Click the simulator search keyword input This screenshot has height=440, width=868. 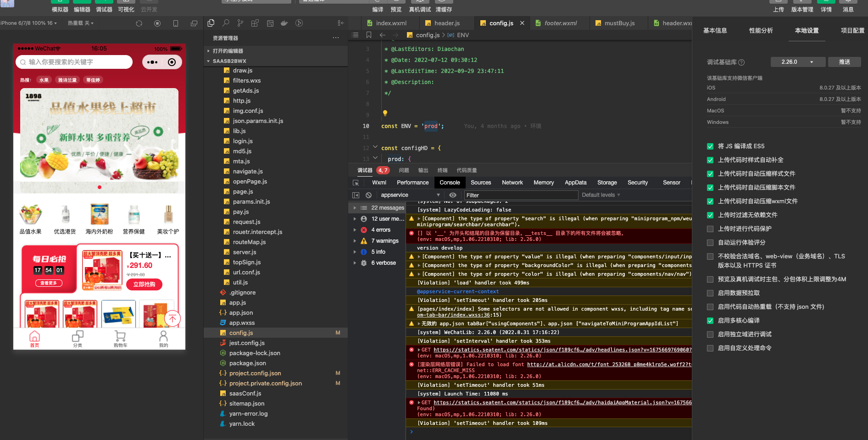point(74,62)
